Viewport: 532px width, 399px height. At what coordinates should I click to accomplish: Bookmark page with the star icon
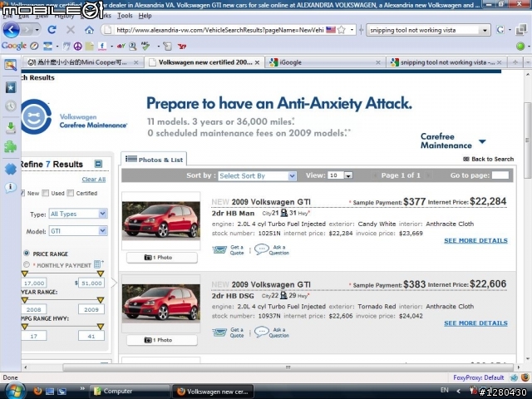coord(342,30)
